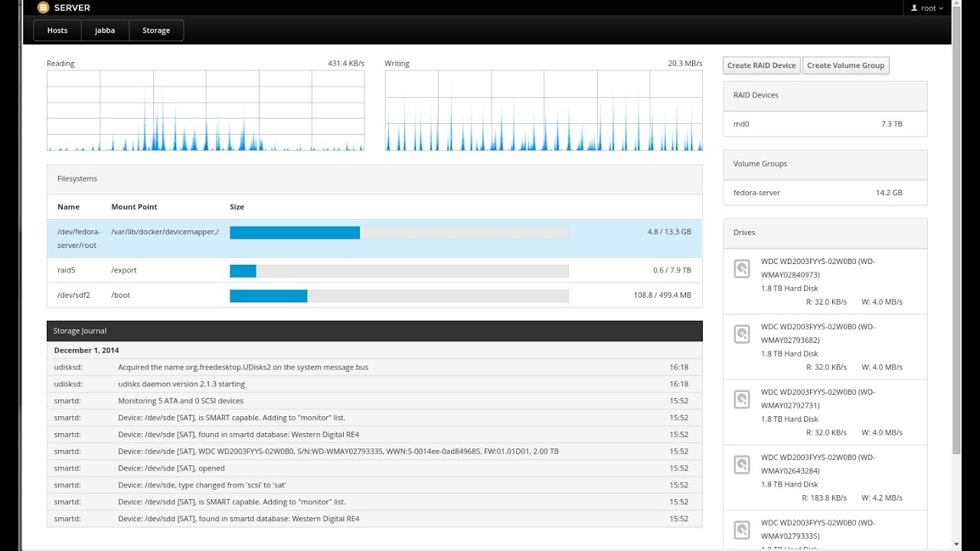Select the raid5 filesystem row
Image resolution: width=980 pixels, height=551 pixels.
pyautogui.click(x=374, y=270)
